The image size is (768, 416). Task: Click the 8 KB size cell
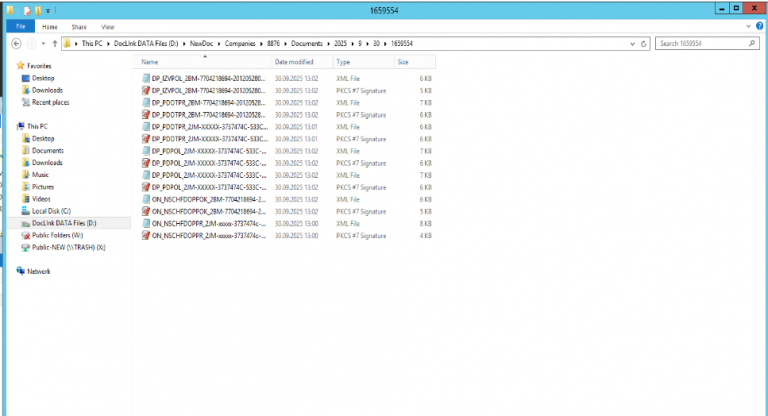(425, 223)
